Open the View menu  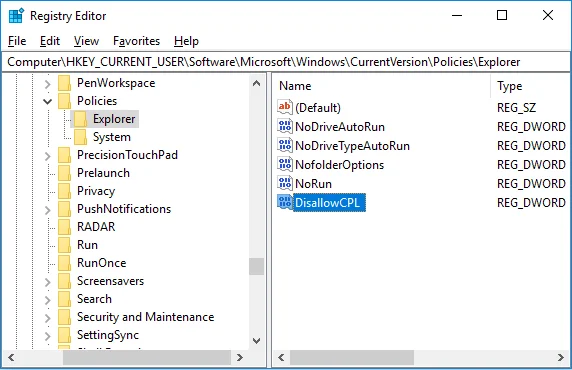click(86, 41)
